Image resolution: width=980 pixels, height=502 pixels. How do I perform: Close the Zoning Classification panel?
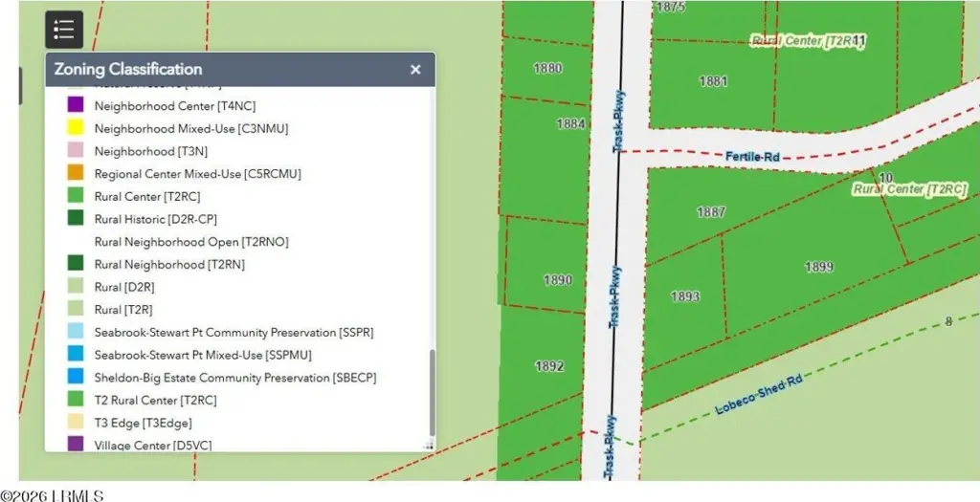pos(415,69)
